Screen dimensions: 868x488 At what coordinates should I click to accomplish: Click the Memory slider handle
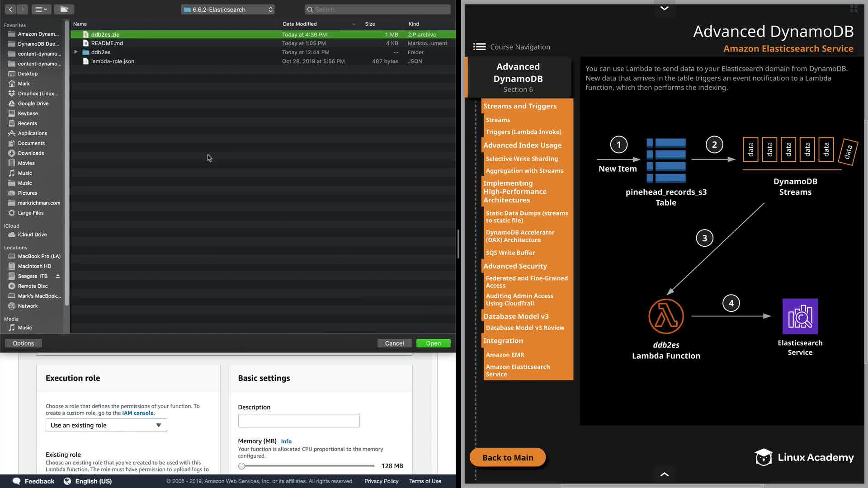coord(242,466)
